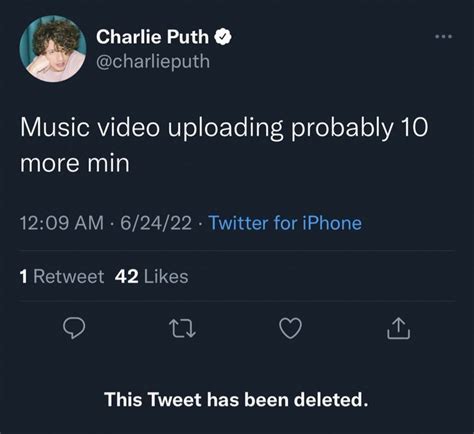This screenshot has width=474, height=434.
Task: Retweet using the arrows icon
Action: [x=182, y=329]
